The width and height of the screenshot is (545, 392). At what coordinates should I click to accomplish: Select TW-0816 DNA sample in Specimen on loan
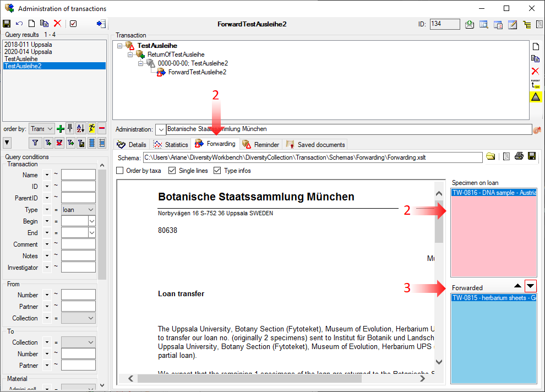pyautogui.click(x=494, y=193)
